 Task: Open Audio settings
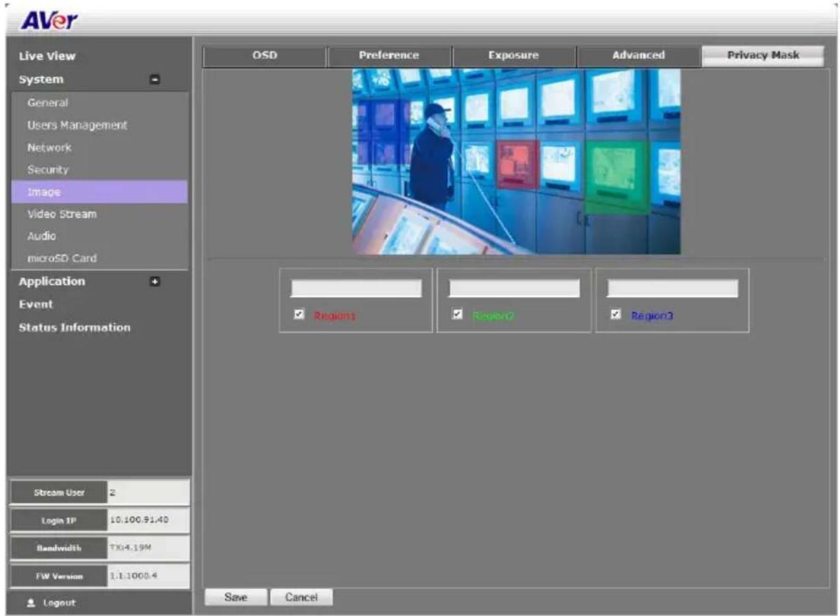42,236
